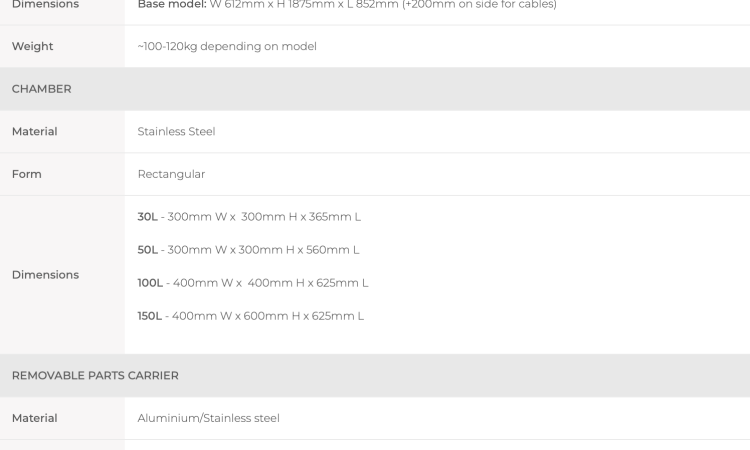Screen dimensions: 750x450
Task: Click the '365mm L' text in 30L row
Action: tap(335, 217)
